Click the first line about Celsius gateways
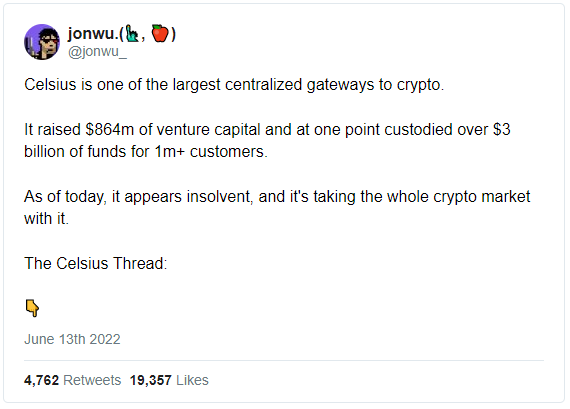 (x=234, y=85)
